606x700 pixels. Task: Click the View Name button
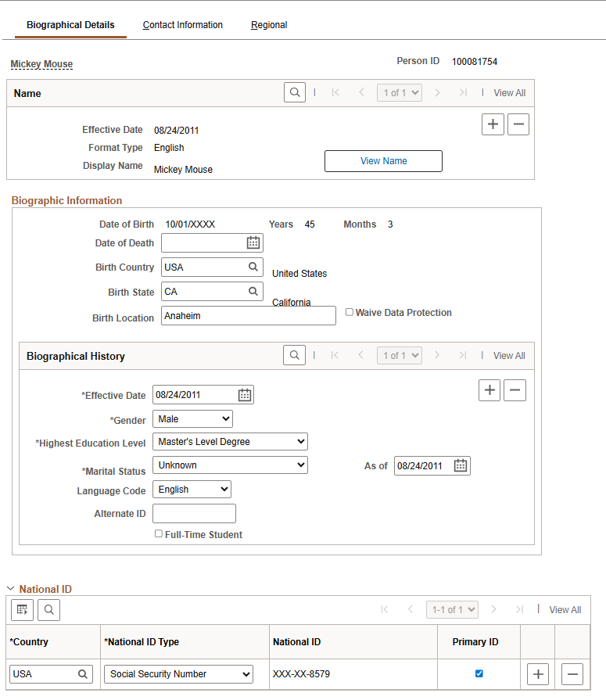click(383, 161)
